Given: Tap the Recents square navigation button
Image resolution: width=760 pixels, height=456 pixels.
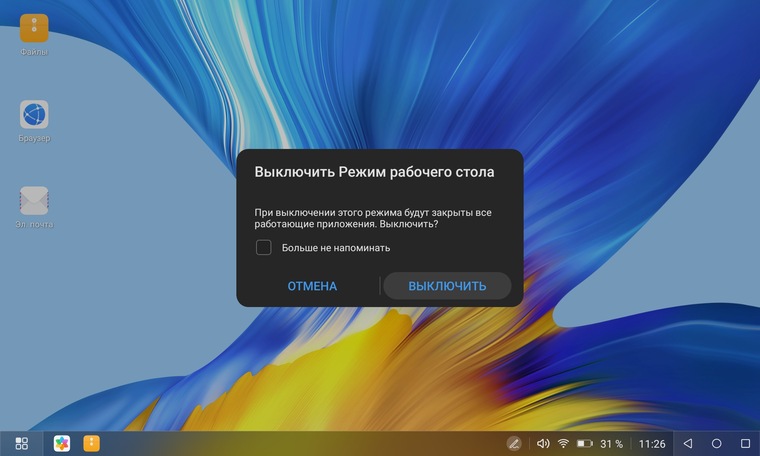Looking at the screenshot, I should 745,443.
